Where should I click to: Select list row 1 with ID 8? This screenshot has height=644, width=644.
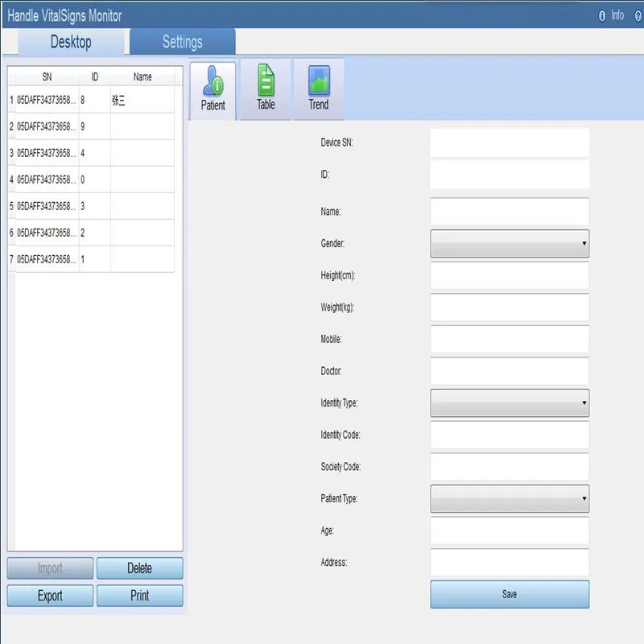(x=91, y=100)
